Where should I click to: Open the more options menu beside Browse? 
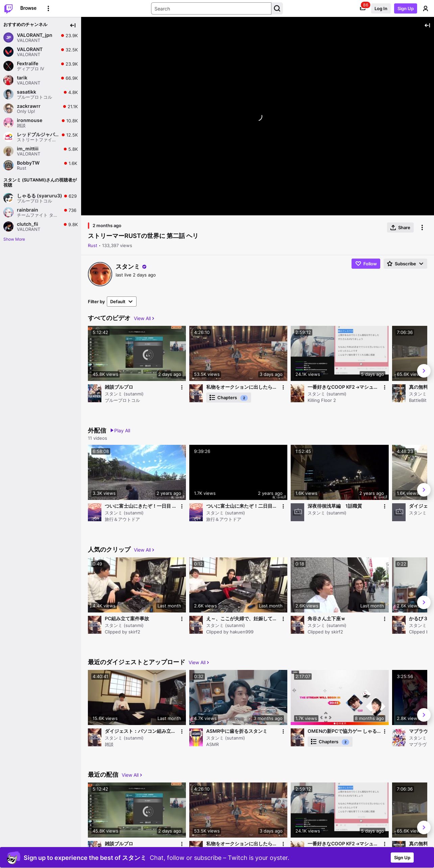48,8
